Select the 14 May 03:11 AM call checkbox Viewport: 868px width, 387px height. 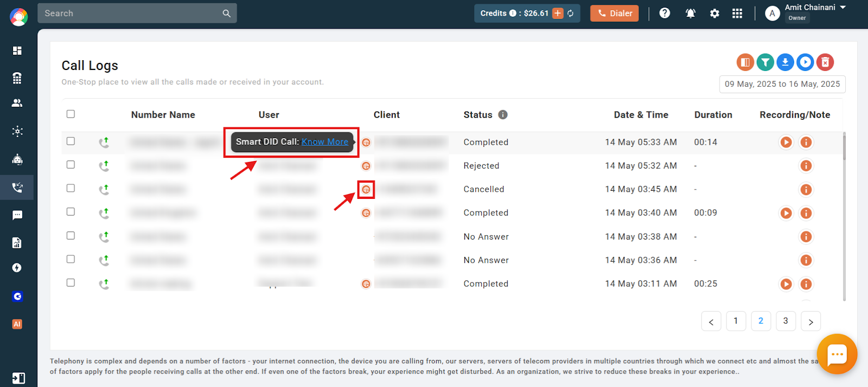(71, 282)
